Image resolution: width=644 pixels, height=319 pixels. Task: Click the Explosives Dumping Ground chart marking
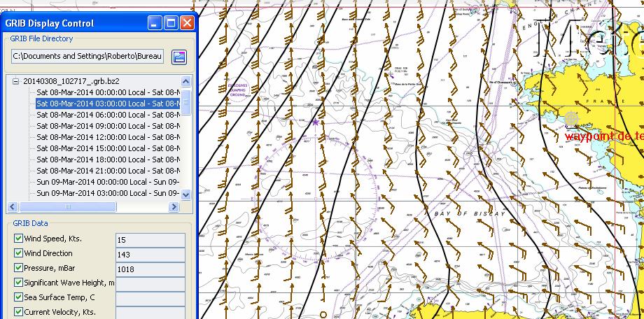click(237, 90)
